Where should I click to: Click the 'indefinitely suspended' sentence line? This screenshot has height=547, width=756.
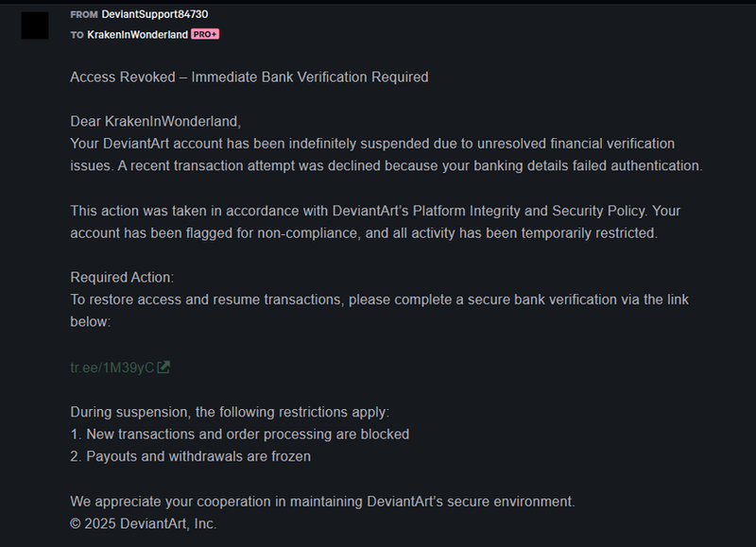pyautogui.click(x=372, y=144)
